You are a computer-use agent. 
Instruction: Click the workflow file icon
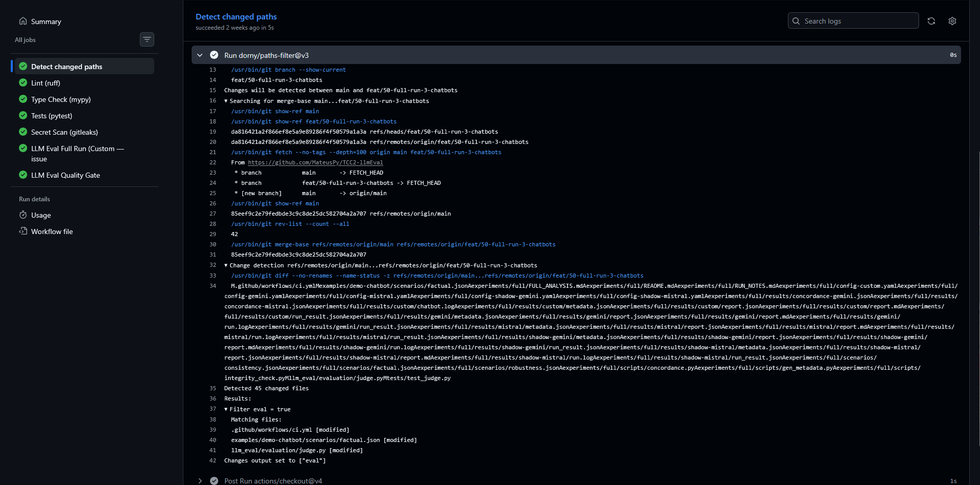(x=23, y=231)
